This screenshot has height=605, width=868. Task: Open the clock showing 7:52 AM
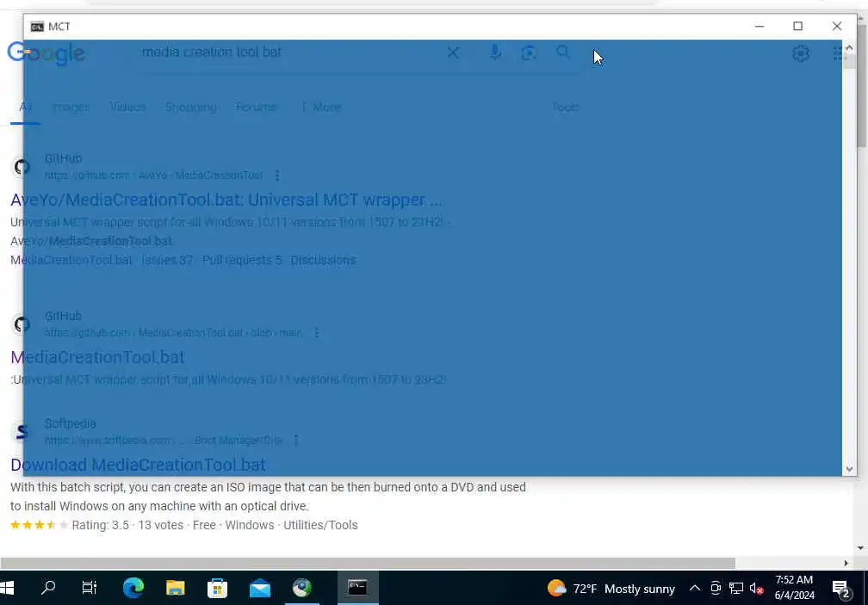(x=794, y=587)
